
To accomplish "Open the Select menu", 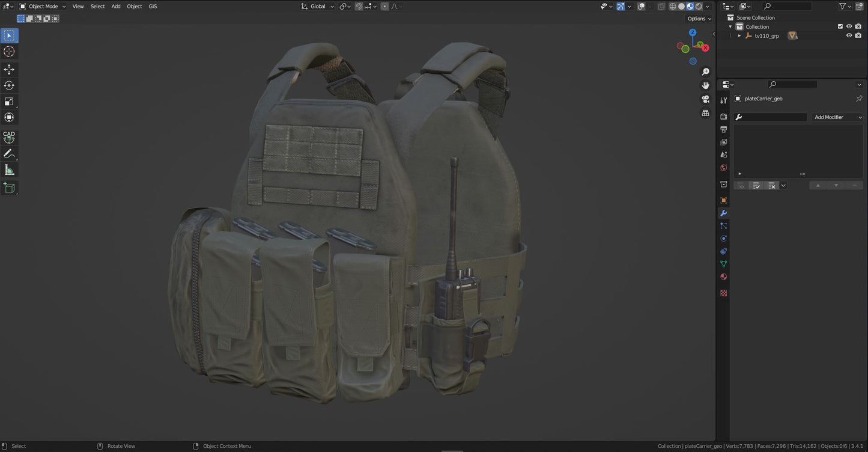I will pos(97,6).
